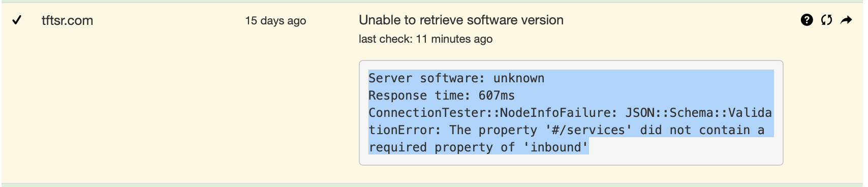868x187 pixels.
Task: Click the word 'unknown' in the output
Action: [x=519, y=78]
